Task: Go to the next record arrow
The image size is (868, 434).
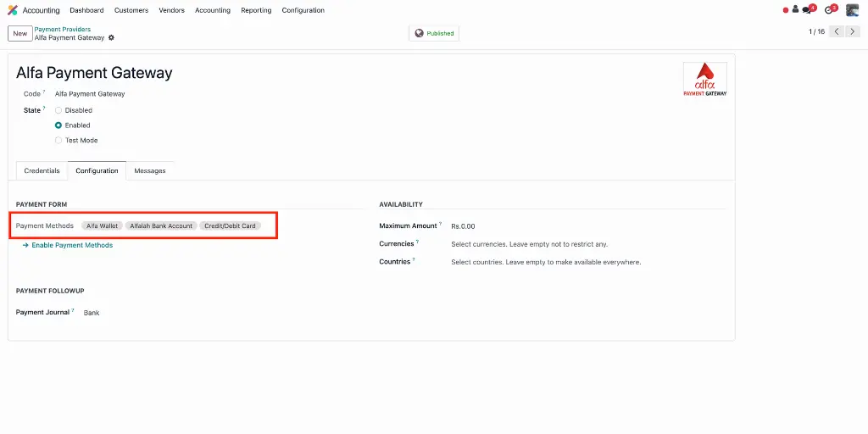Action: pyautogui.click(x=853, y=31)
